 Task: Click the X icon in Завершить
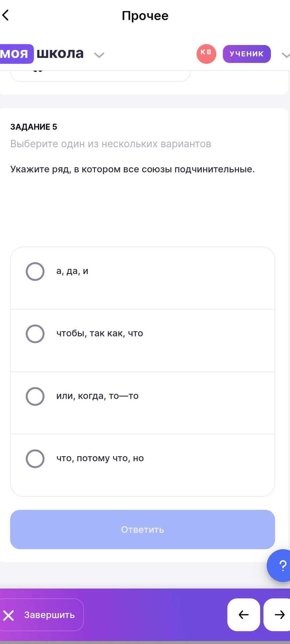click(8, 615)
